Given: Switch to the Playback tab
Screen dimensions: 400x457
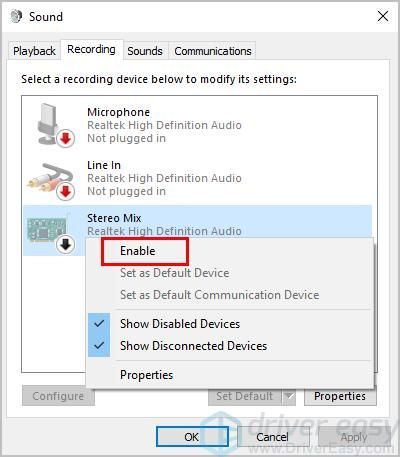Looking at the screenshot, I should click(x=34, y=51).
